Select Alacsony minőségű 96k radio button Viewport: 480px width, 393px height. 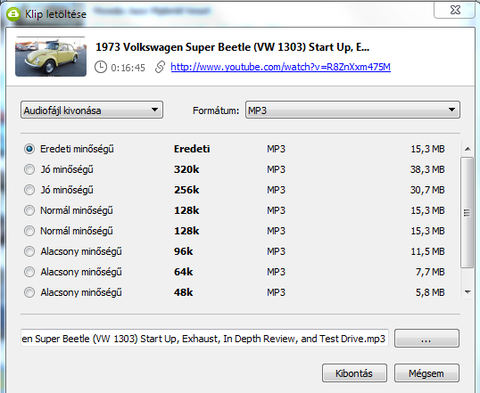tap(29, 251)
